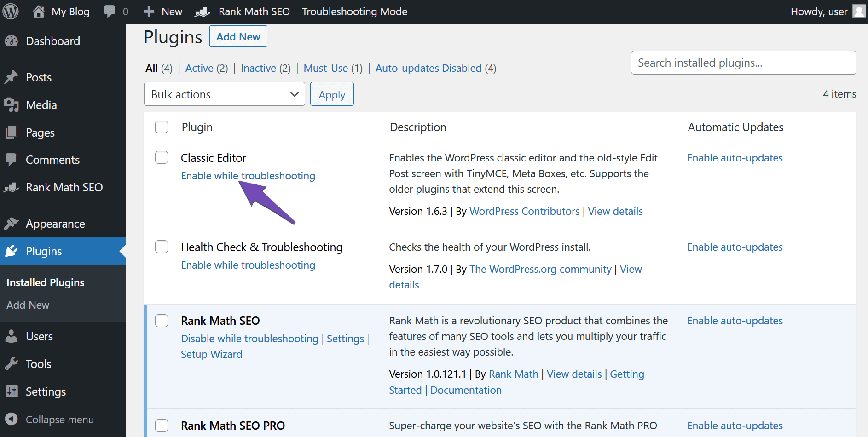
Task: Click the Tools wrench icon
Action: click(12, 364)
